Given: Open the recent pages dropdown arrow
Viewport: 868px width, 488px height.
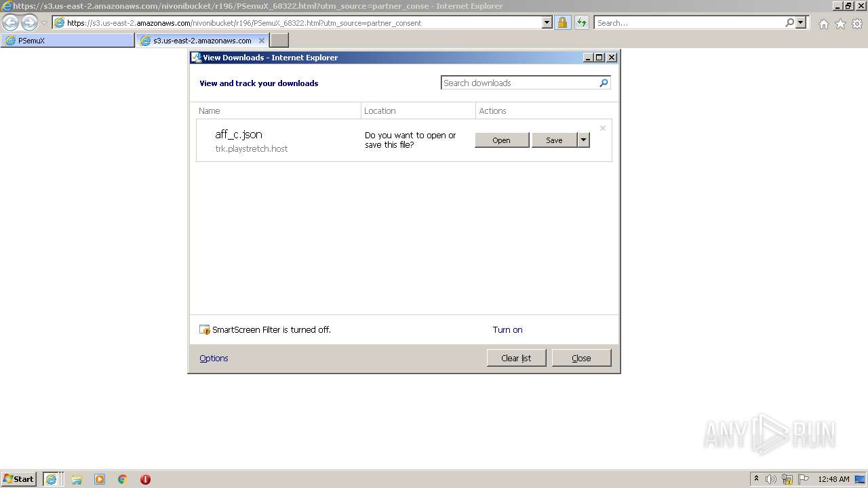Looking at the screenshot, I should pos(44,23).
